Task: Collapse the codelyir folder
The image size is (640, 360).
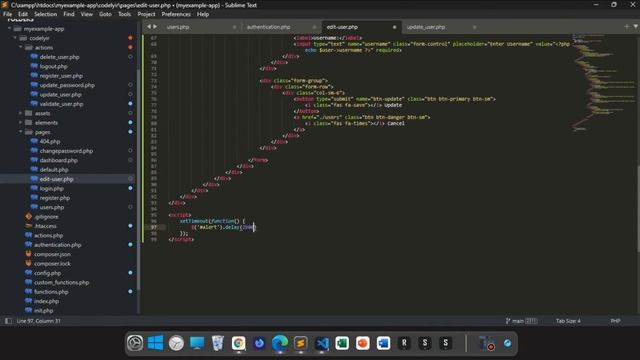Action: pyautogui.click(x=15, y=38)
